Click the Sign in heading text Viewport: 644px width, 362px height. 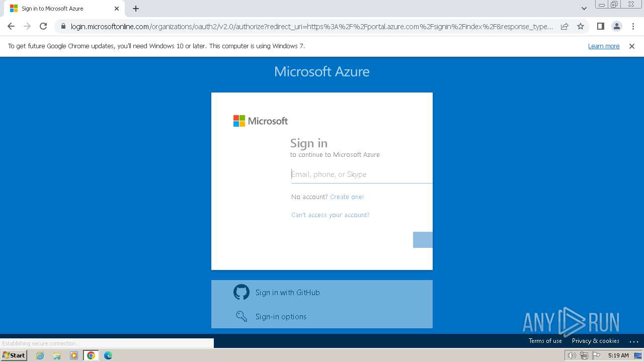tap(309, 143)
